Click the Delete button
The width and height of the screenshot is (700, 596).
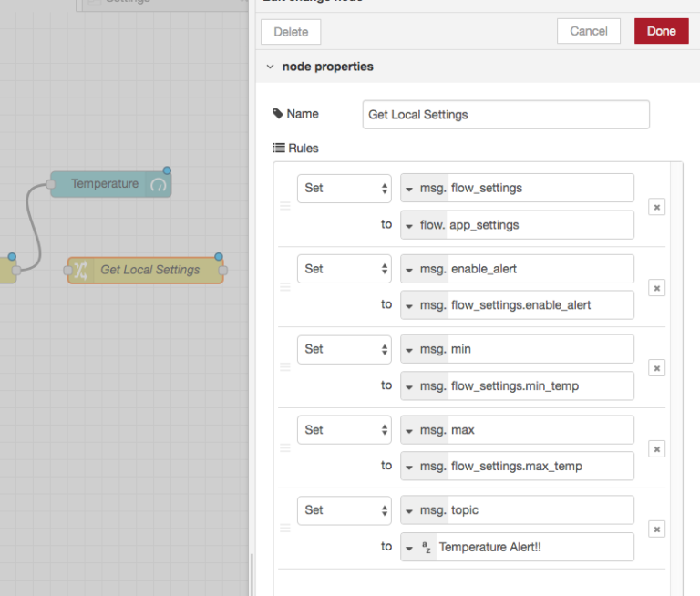coord(291,32)
